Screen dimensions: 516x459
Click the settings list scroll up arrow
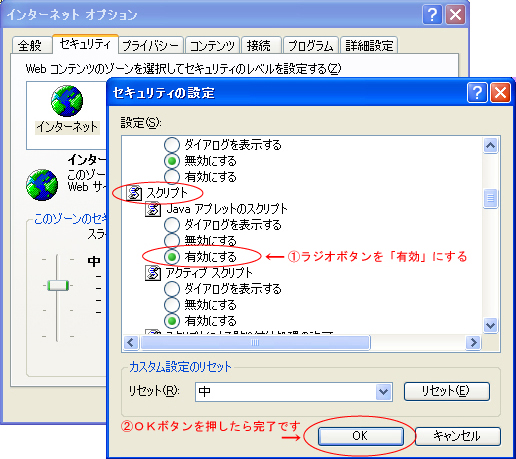[x=490, y=145]
